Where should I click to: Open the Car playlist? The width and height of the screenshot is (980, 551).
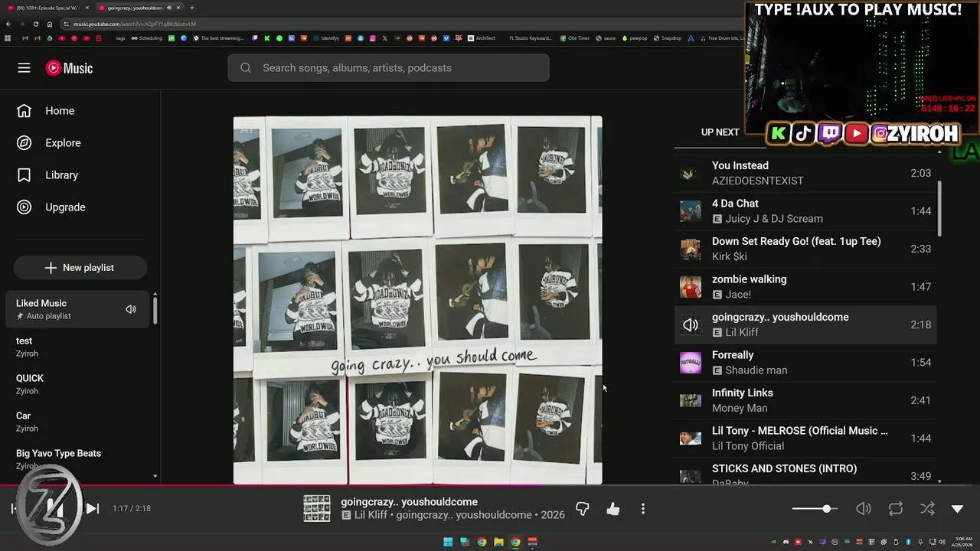(x=77, y=422)
